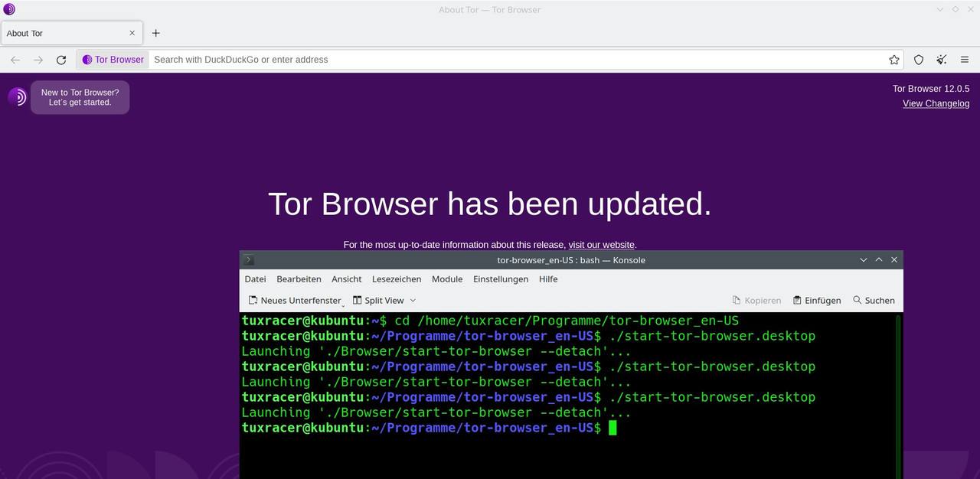Open the security level shield icon
This screenshot has height=479, width=980.
(x=919, y=60)
